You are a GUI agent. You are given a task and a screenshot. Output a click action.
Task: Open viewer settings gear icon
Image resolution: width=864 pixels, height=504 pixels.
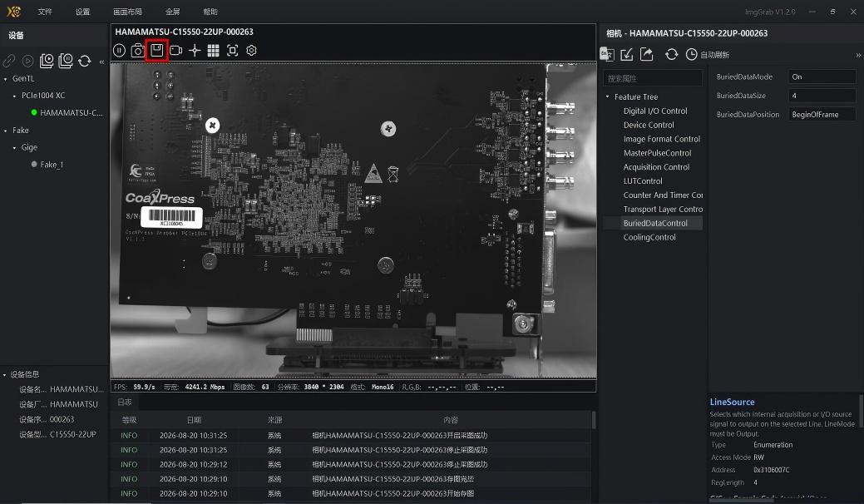251,51
